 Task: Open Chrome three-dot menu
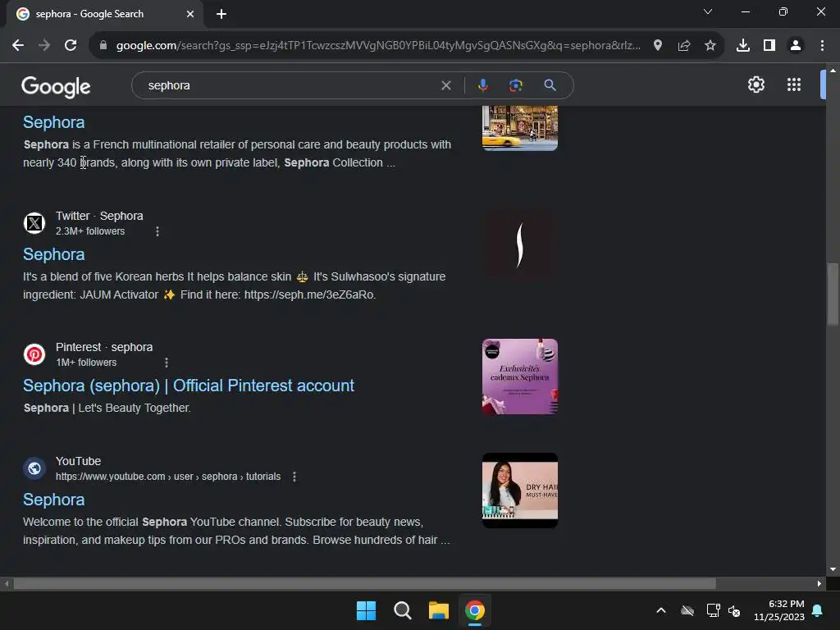822,46
